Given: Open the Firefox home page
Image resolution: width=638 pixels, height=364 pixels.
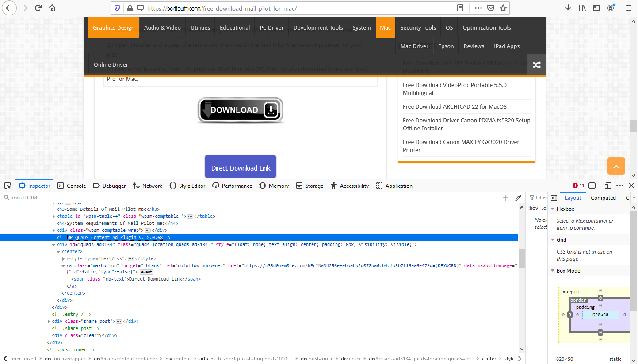Looking at the screenshot, I should coord(52,8).
